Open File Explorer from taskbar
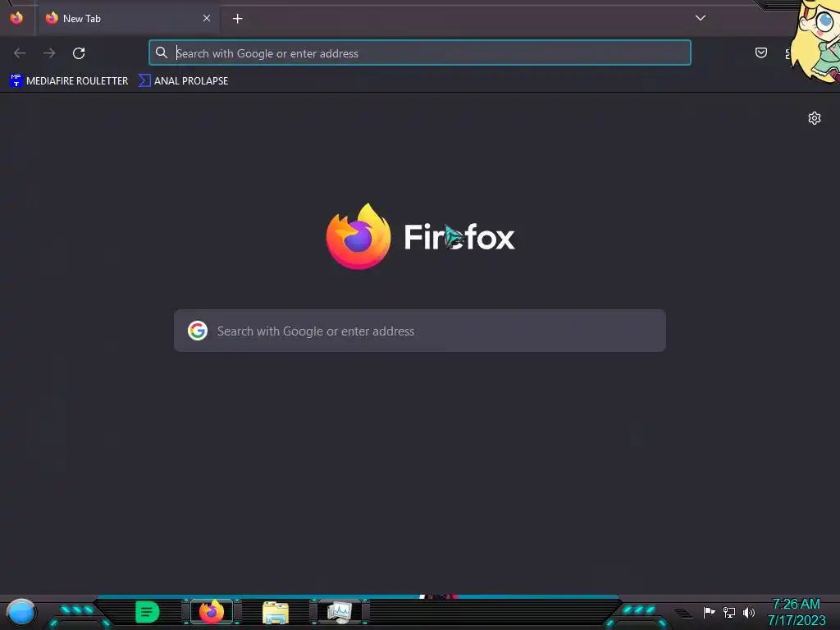The height and width of the screenshot is (630, 840). (276, 613)
